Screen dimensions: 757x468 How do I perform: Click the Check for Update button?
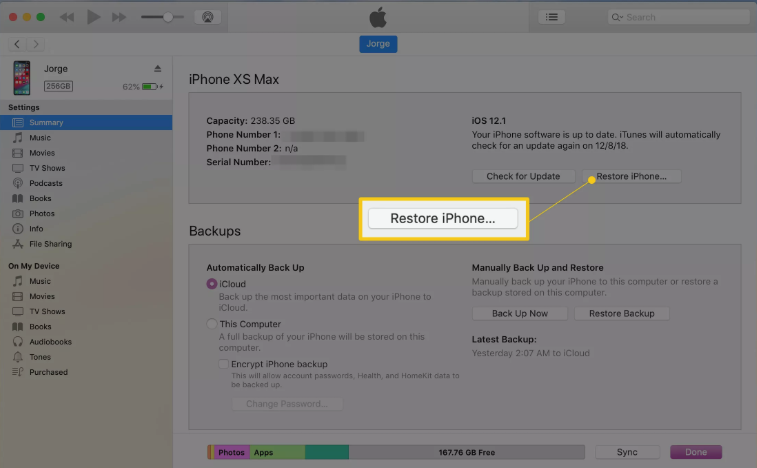[x=523, y=176]
